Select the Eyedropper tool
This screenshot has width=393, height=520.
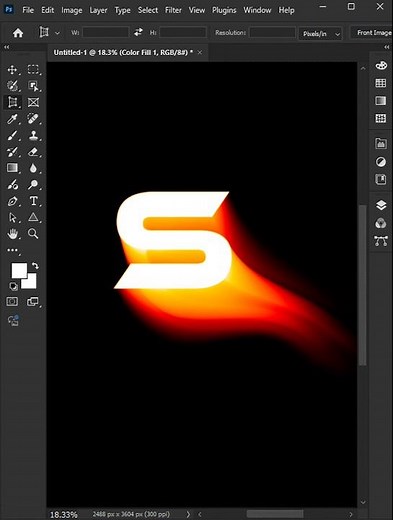pos(12,119)
